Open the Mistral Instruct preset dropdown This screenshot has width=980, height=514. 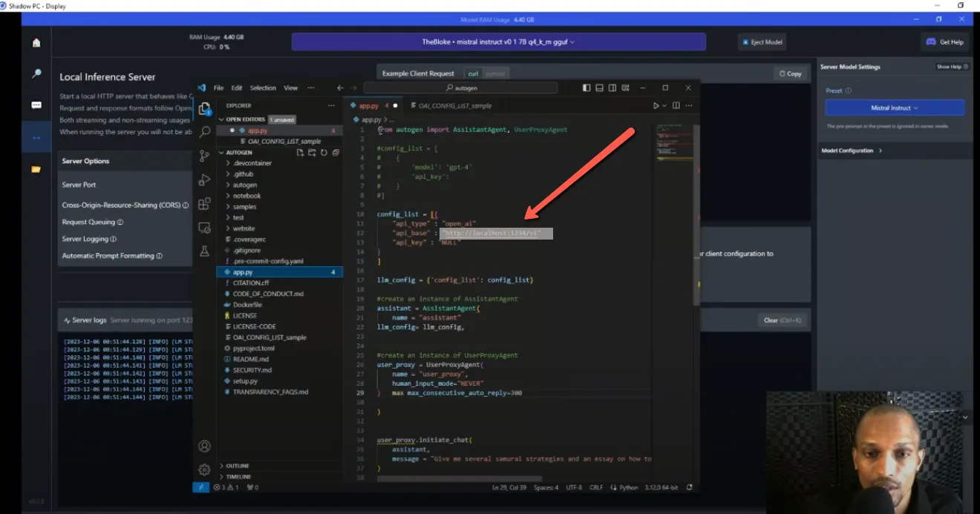point(894,108)
